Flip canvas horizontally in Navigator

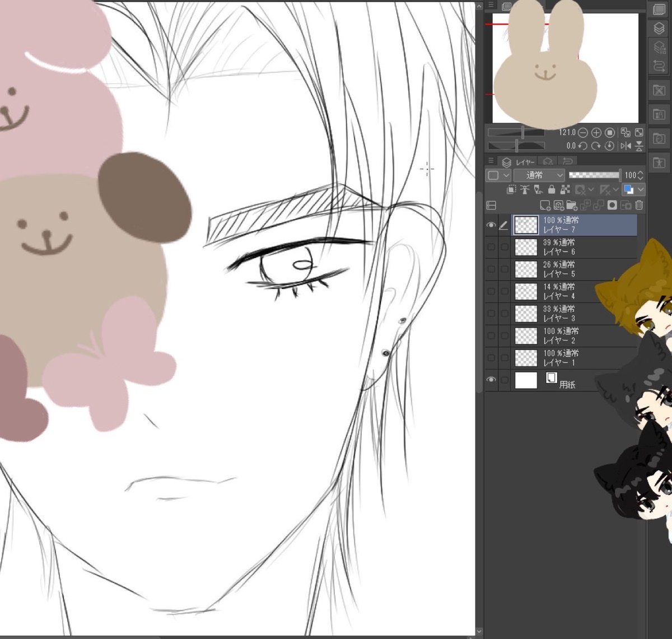click(626, 146)
